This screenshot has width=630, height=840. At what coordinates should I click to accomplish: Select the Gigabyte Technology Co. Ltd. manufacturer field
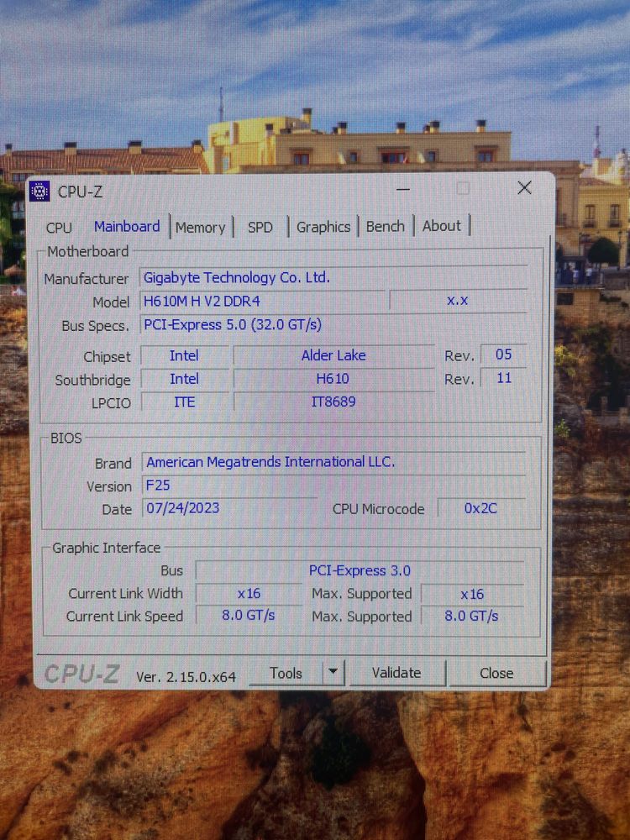click(x=333, y=277)
